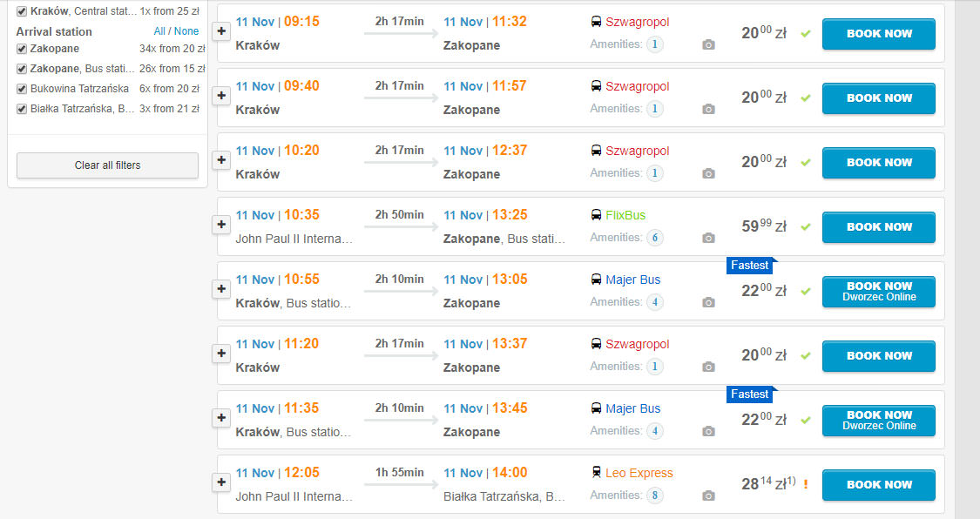Toggle the Białka Tatrzańska arrival checkbox

pos(22,109)
